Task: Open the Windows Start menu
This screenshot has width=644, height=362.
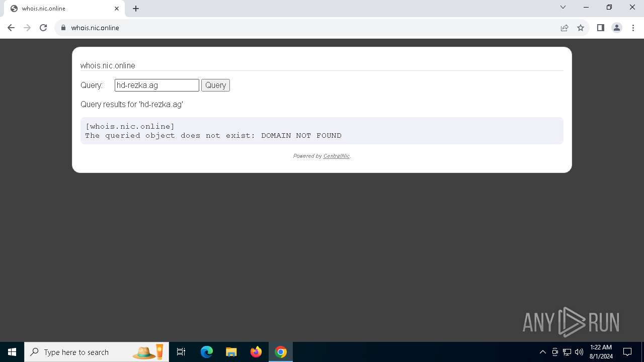Action: pyautogui.click(x=12, y=352)
